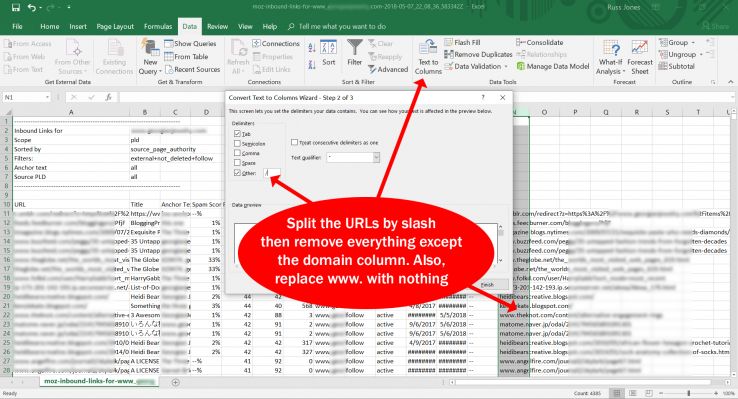This screenshot has height=399, width=738.
Task: Click the Russ Jones account name
Action: pos(623,8)
